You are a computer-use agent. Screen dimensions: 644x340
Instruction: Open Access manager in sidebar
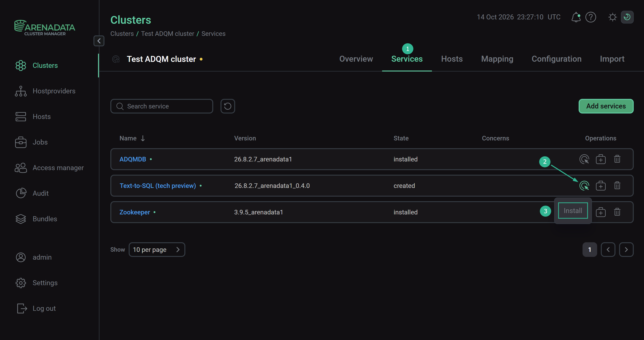pos(49,168)
